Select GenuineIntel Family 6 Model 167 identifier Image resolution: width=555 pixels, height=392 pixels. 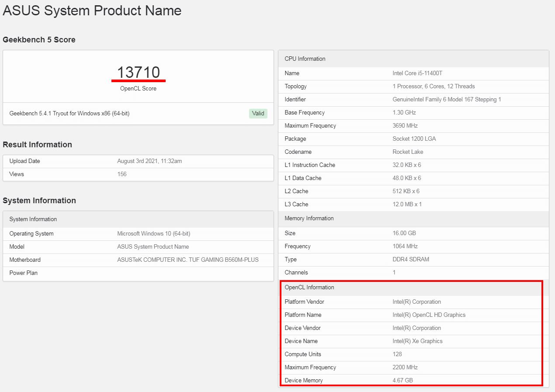(x=447, y=99)
